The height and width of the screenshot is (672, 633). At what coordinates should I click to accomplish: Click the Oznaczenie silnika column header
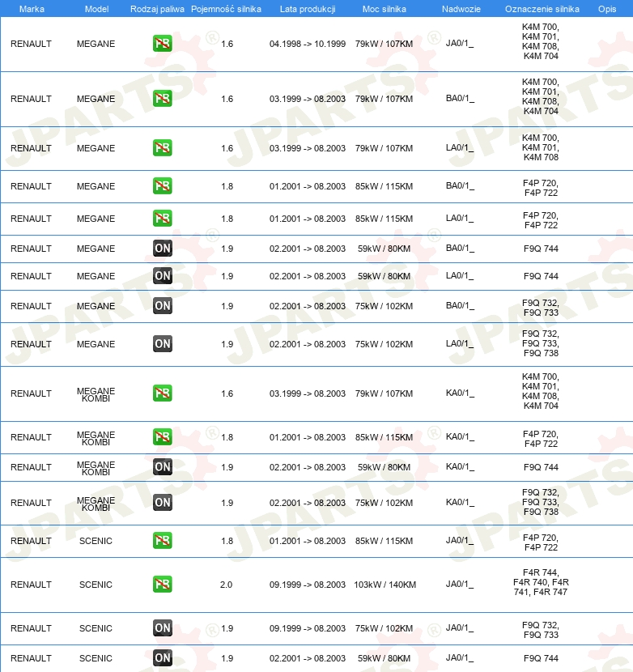point(542,9)
